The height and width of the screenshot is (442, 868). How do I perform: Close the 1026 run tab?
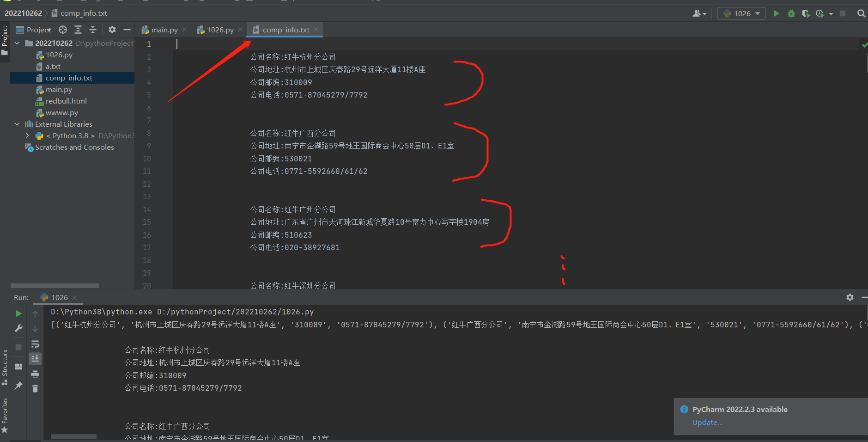(x=74, y=298)
